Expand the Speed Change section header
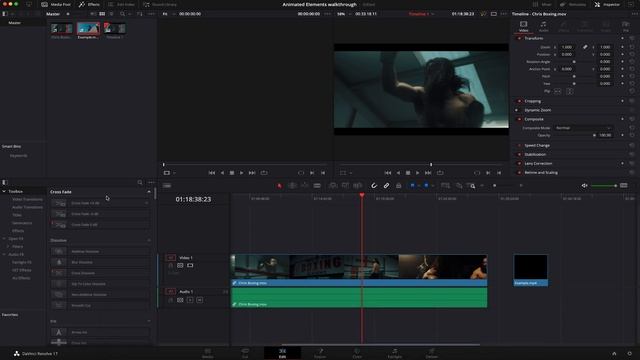 [x=537, y=145]
